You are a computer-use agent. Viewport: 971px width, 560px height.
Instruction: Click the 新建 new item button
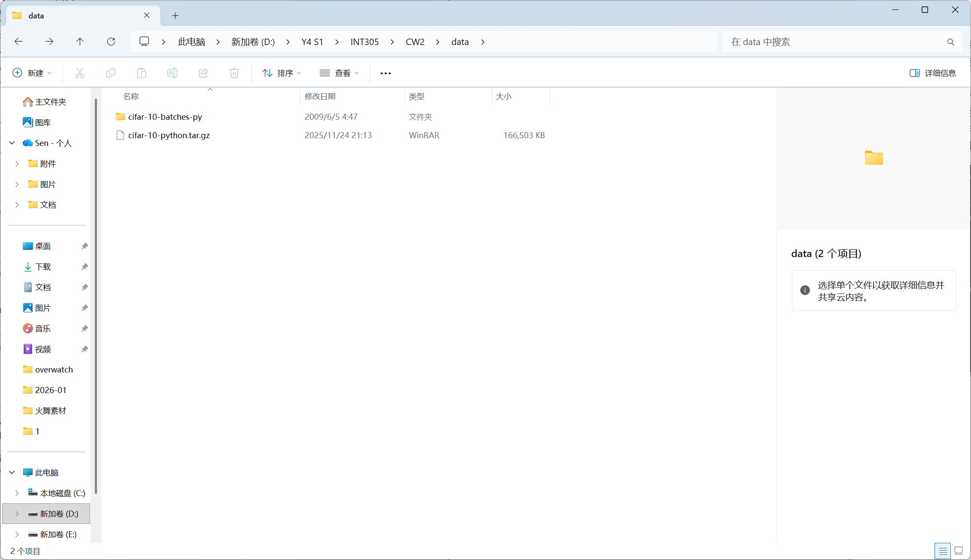click(32, 73)
